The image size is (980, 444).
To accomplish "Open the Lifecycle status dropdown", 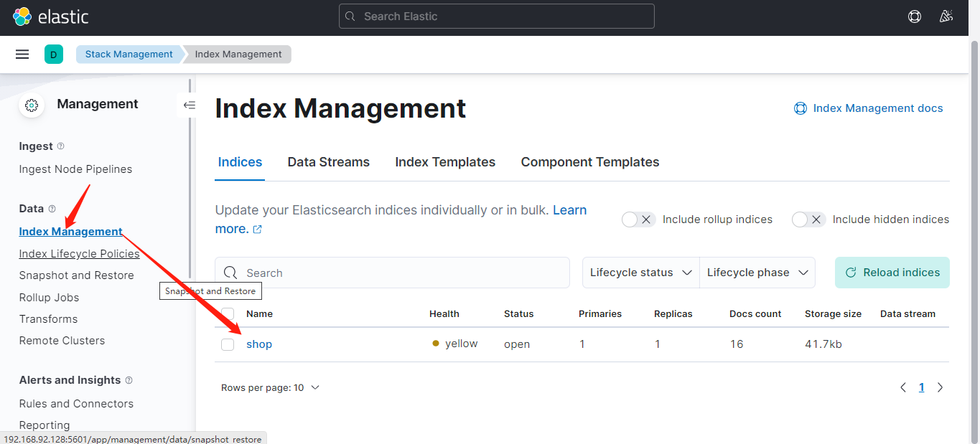I will coord(640,273).
